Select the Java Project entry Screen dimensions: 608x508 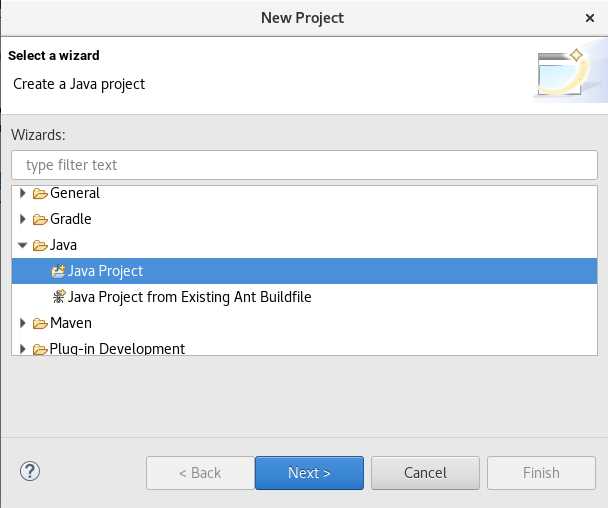[304, 271]
